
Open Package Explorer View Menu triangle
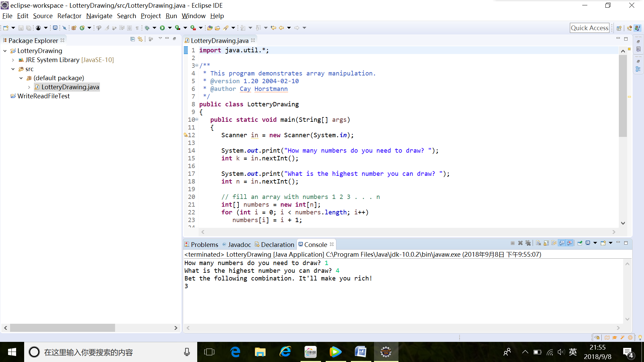(160, 39)
